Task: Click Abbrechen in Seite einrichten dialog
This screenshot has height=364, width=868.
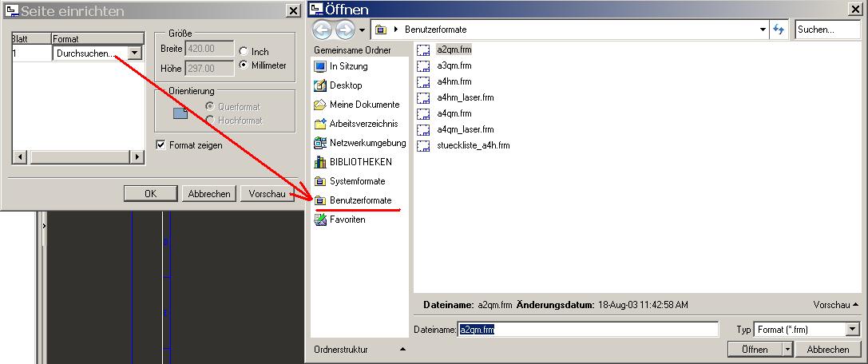Action: click(x=208, y=194)
